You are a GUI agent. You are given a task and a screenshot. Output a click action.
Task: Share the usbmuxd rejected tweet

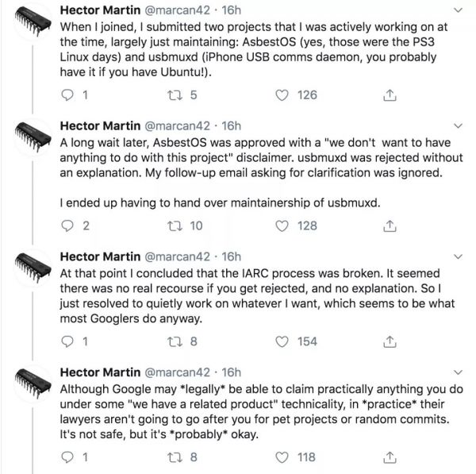point(390,226)
